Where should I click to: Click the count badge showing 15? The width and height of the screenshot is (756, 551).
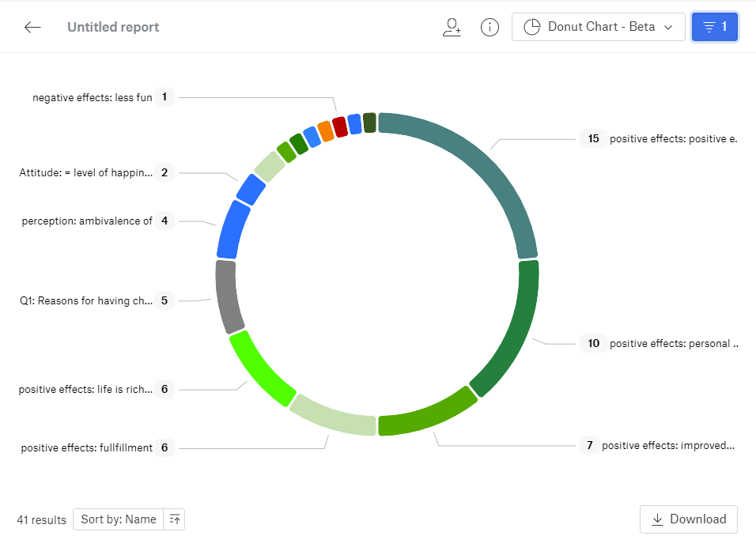593,138
